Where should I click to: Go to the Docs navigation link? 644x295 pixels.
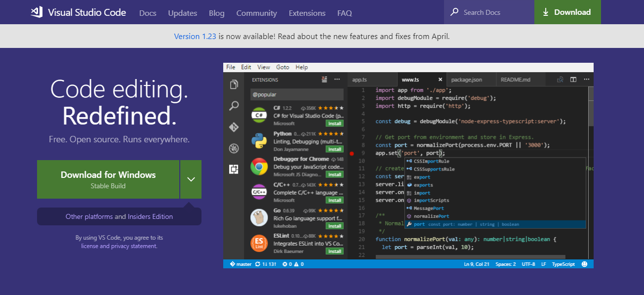[148, 13]
